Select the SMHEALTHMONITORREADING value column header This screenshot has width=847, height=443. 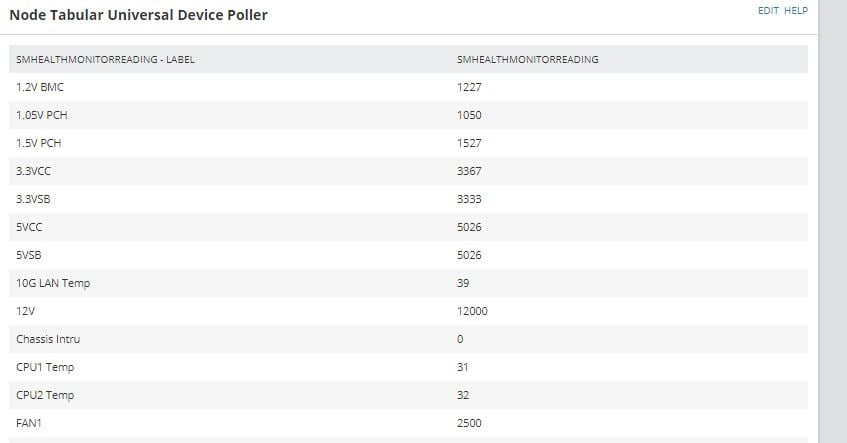pos(527,59)
